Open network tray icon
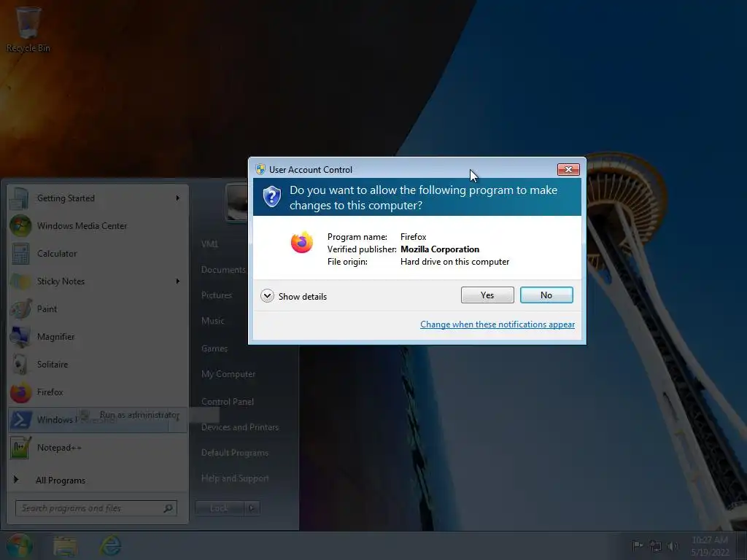 656,546
